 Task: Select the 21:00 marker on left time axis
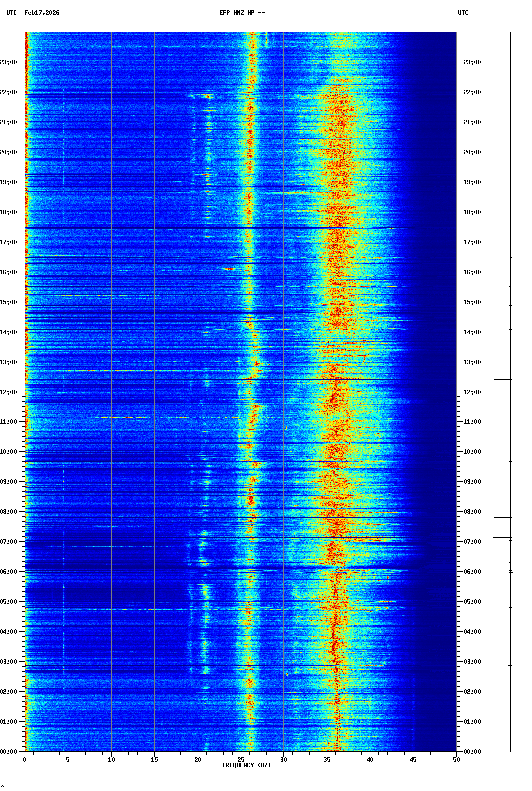9,122
